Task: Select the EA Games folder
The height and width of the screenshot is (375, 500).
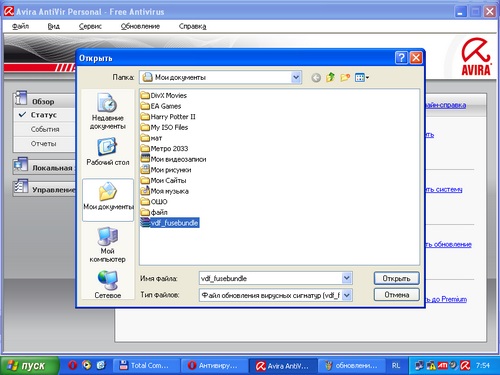Action: tap(161, 106)
